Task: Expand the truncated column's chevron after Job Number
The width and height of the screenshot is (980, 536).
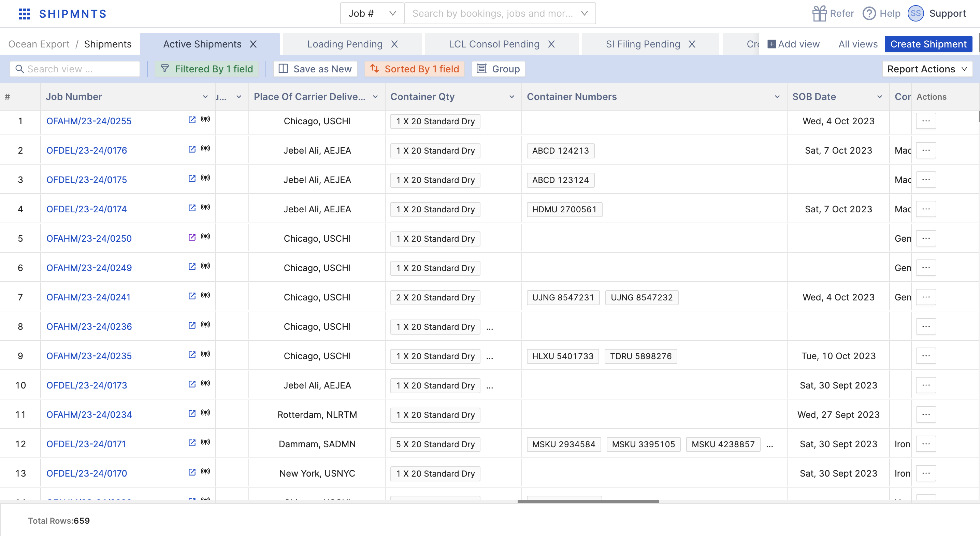Action: (x=239, y=97)
